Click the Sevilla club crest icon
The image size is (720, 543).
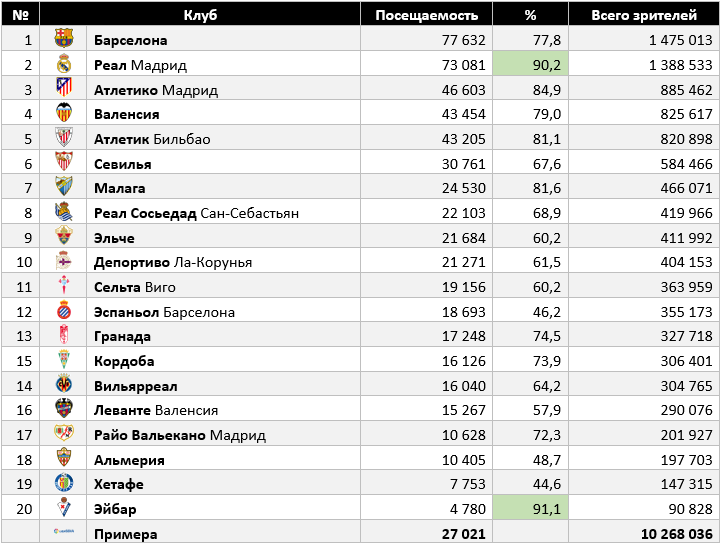(x=64, y=163)
